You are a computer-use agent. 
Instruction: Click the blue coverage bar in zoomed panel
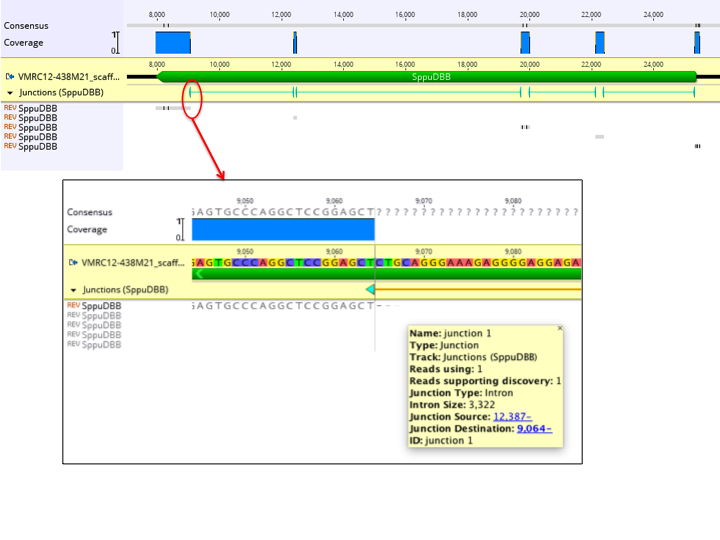[x=283, y=230]
